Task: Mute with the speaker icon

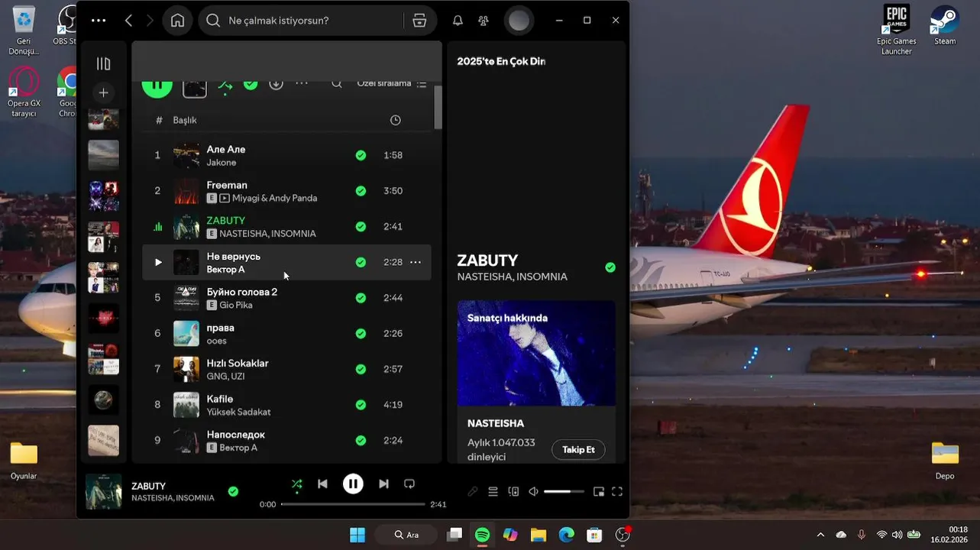Action: tap(533, 492)
